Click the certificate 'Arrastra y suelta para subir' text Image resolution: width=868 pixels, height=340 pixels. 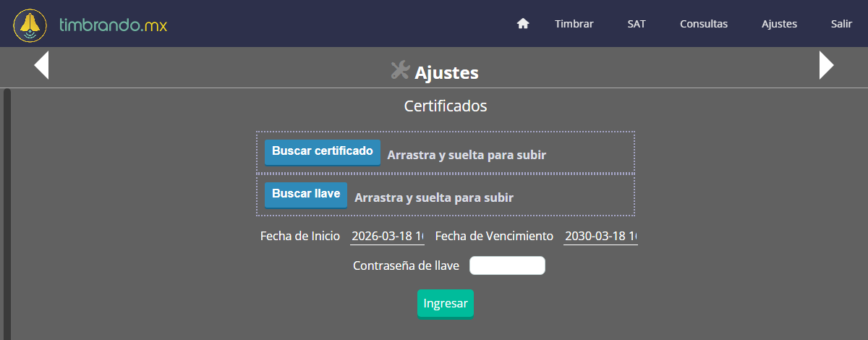click(467, 155)
